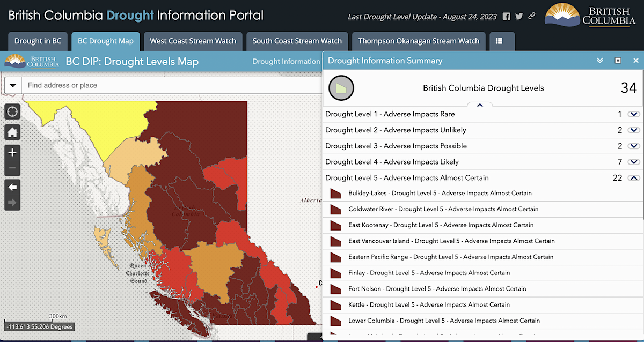Image resolution: width=644 pixels, height=342 pixels.
Task: Collapse the summary header using the small up chevron
Action: [x=480, y=105]
